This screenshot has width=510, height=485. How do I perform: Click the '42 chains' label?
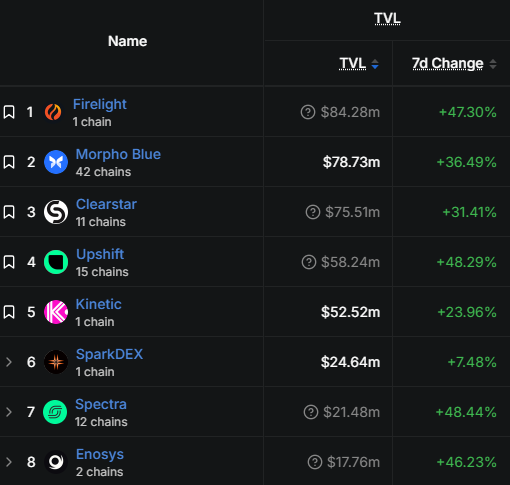click(x=103, y=172)
